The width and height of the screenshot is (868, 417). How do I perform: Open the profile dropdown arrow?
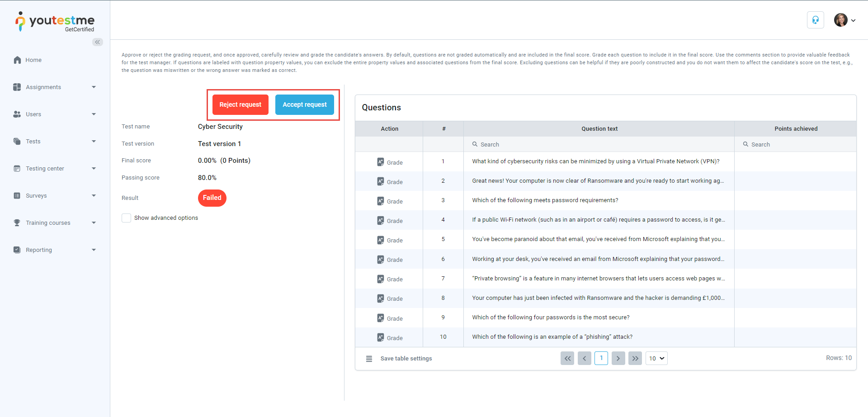click(x=853, y=20)
